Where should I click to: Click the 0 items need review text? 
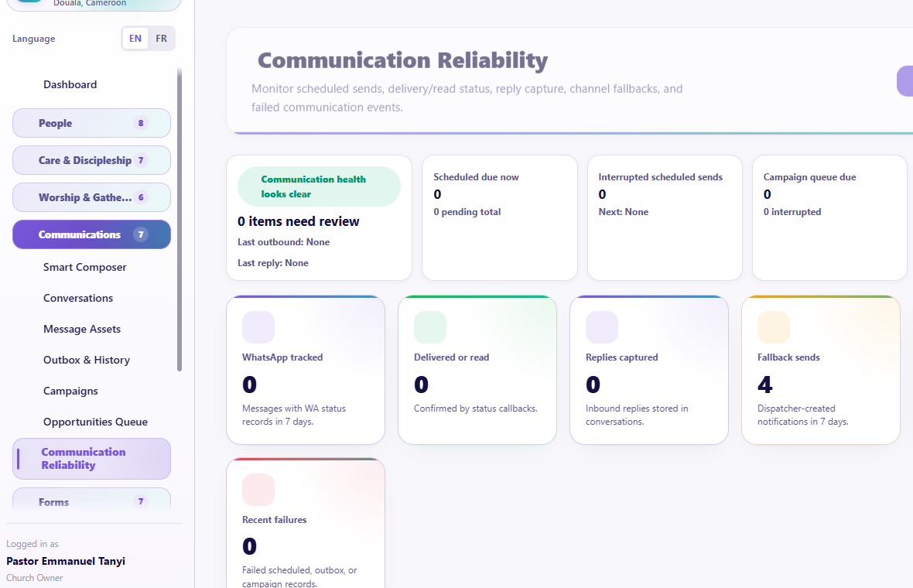pyautogui.click(x=299, y=221)
